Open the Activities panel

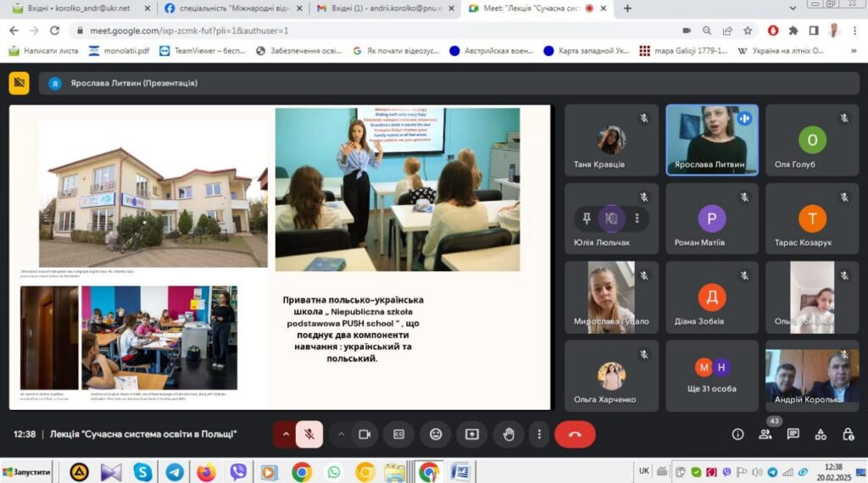(821, 434)
